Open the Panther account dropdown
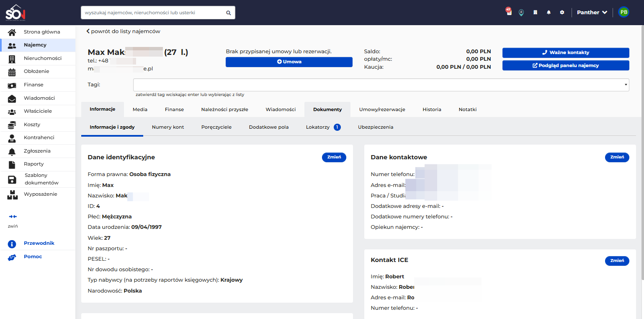 coord(592,13)
